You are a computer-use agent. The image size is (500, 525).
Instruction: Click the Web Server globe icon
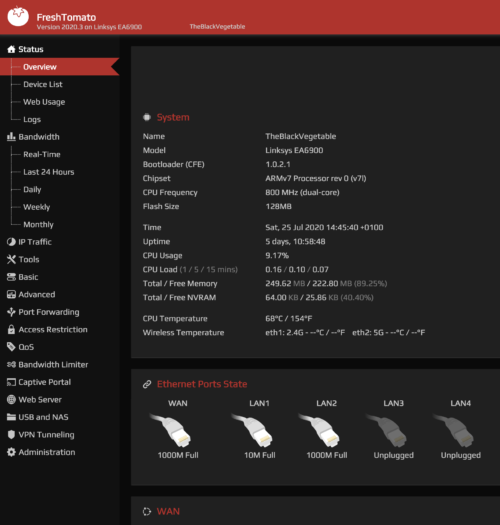click(11, 399)
